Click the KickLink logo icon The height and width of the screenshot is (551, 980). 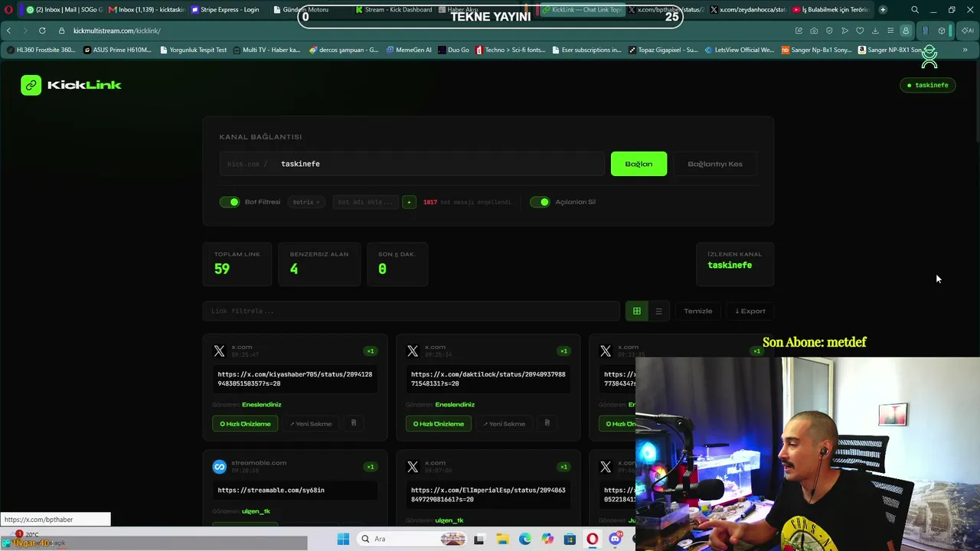[31, 85]
